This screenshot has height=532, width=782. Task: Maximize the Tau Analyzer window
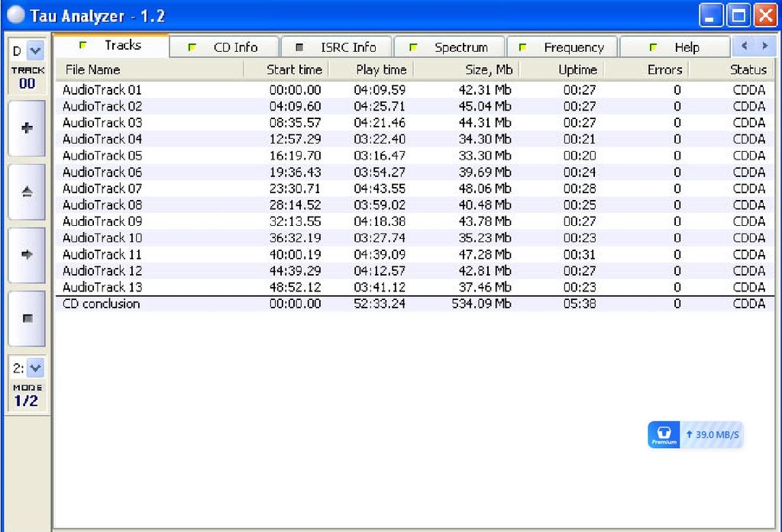[738, 15]
